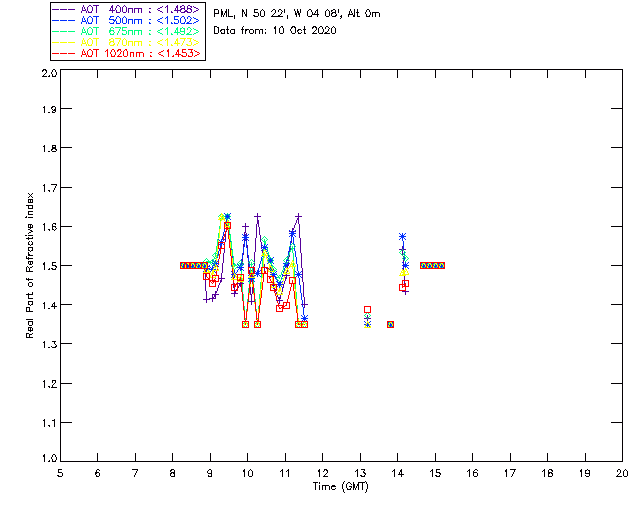Click the y-axis label 1.4
Image resolution: width=640 pixels, height=512 pixels.
[49, 305]
